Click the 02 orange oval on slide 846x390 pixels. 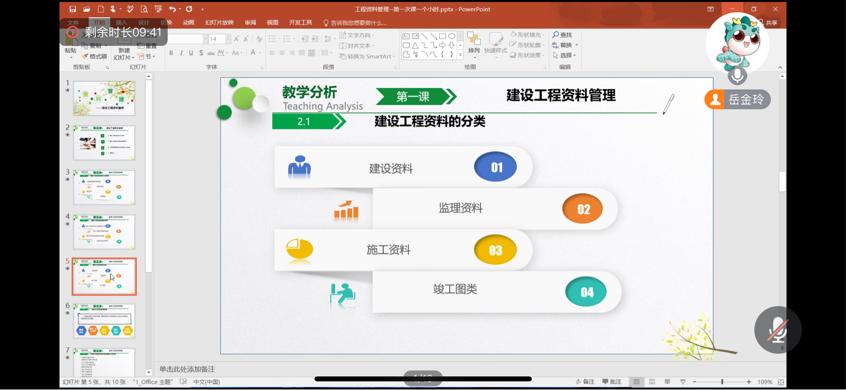click(583, 209)
